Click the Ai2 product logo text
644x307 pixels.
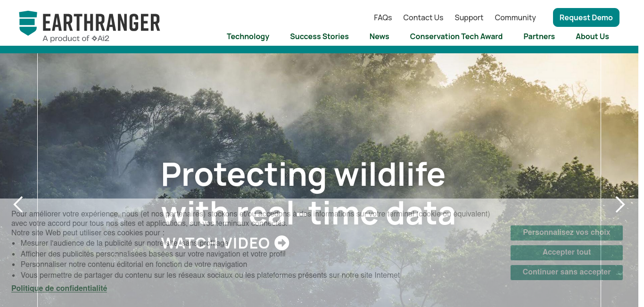100,38
